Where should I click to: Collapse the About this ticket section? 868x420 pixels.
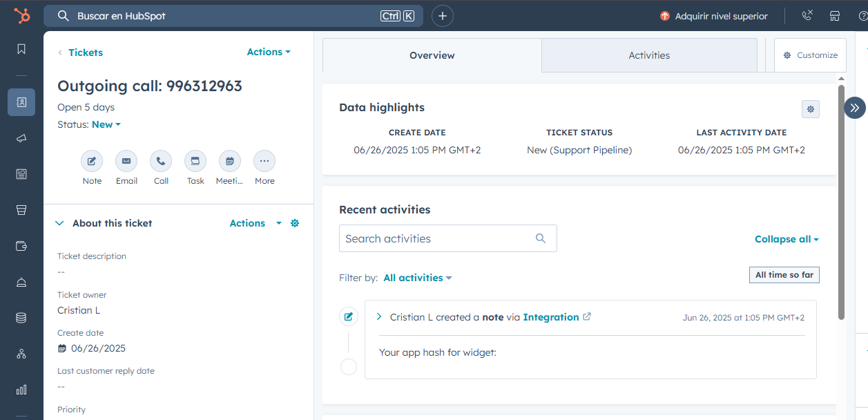(59, 223)
